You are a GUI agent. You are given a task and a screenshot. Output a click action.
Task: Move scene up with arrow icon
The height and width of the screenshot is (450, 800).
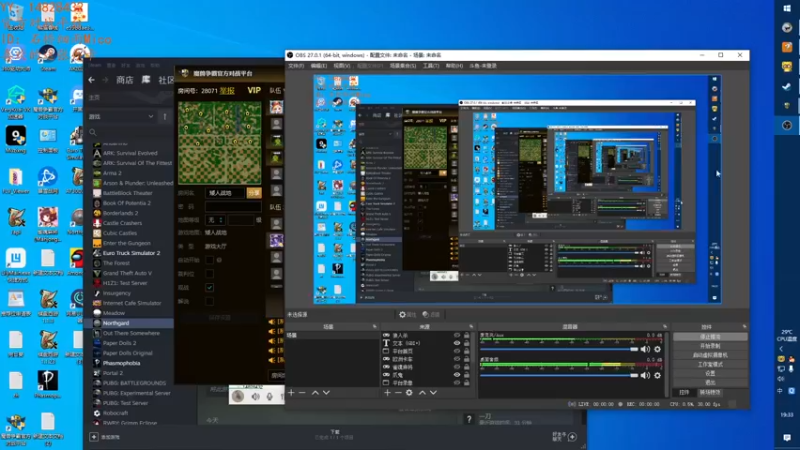(315, 393)
